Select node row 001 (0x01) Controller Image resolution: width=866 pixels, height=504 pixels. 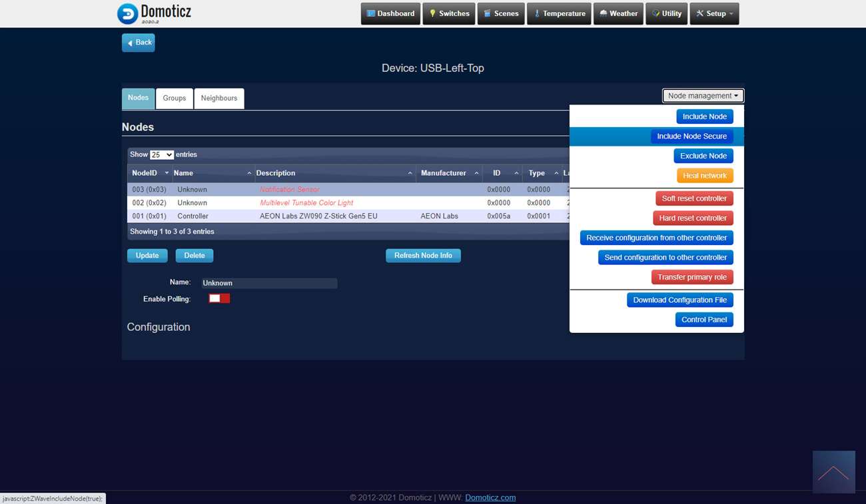click(348, 216)
